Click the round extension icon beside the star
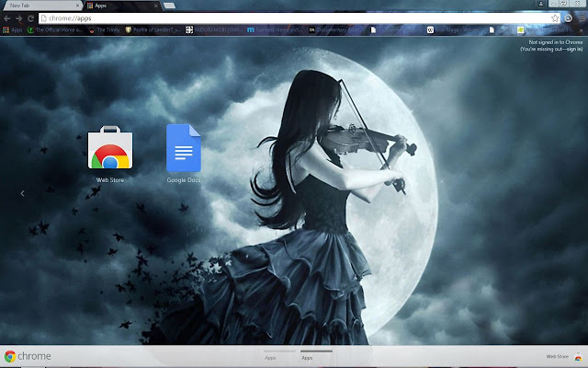 click(x=569, y=18)
